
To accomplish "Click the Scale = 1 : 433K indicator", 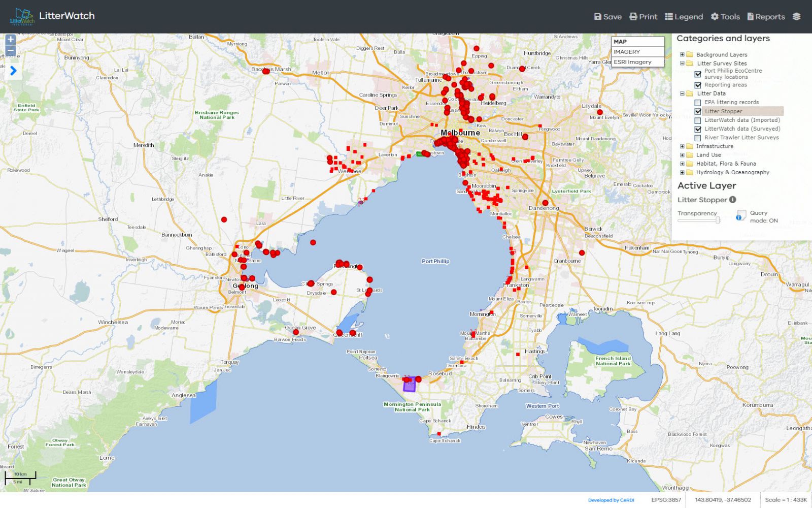I will pos(786,500).
